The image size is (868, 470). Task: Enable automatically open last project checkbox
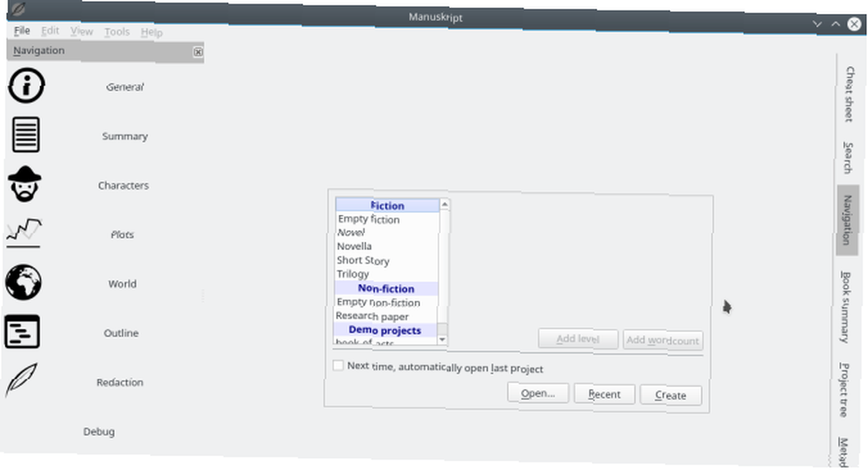[339, 365]
